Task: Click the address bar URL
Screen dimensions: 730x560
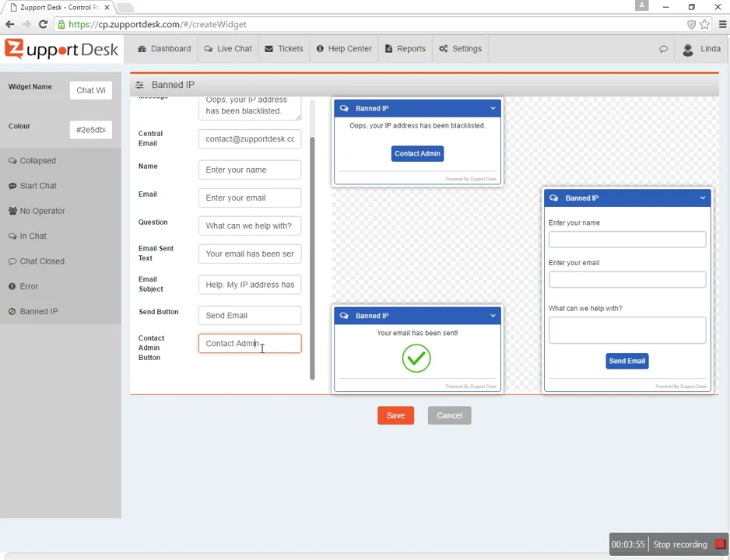Action: tap(157, 24)
